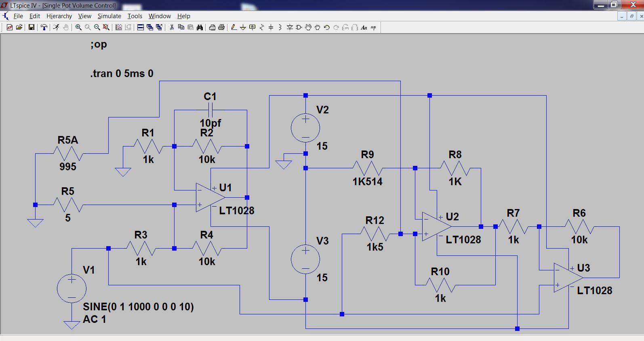Viewport: 644px width, 341px height.
Task: Click the C1 value 10pf
Action: (x=210, y=123)
